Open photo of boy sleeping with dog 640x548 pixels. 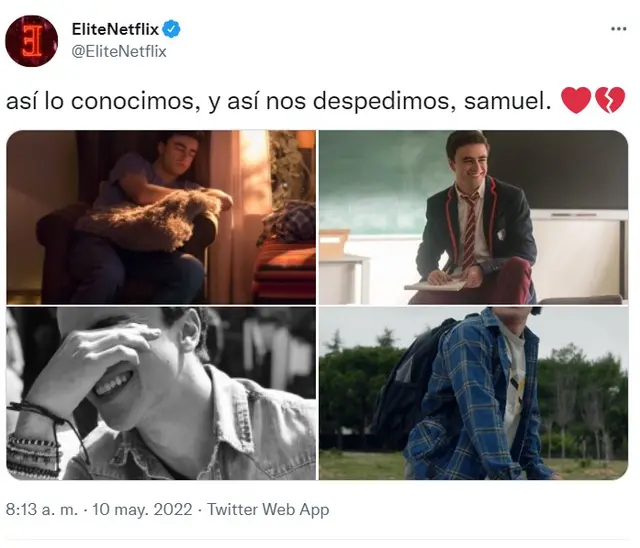tap(161, 217)
